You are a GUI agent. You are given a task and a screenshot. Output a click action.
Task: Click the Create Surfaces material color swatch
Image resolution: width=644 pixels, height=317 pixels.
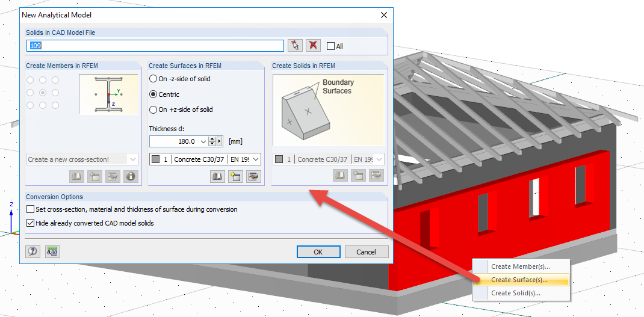tap(155, 159)
